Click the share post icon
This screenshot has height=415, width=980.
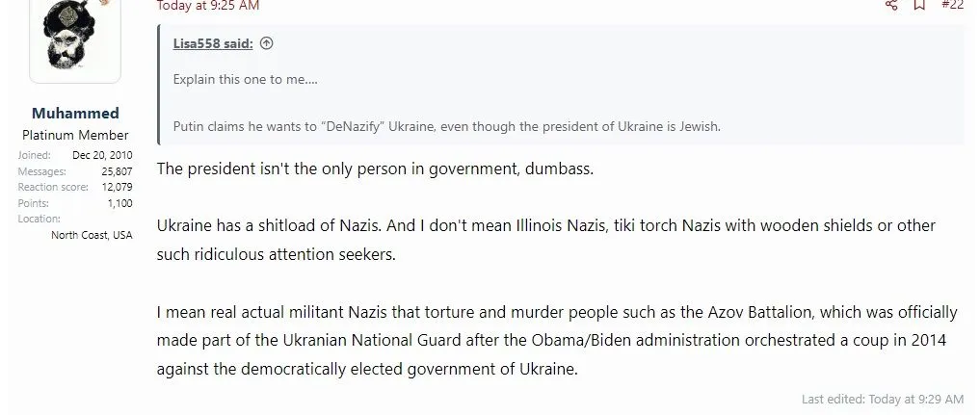[891, 5]
